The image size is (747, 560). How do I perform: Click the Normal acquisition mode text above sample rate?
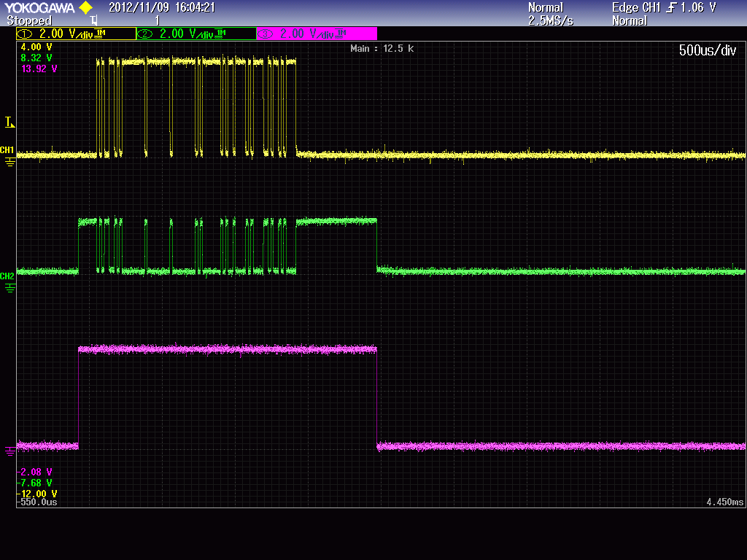(546, 7)
